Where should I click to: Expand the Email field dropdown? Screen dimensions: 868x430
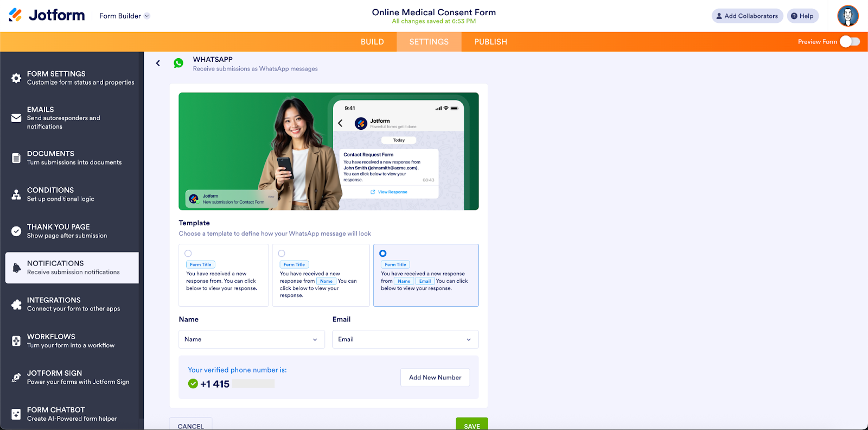[405, 339]
